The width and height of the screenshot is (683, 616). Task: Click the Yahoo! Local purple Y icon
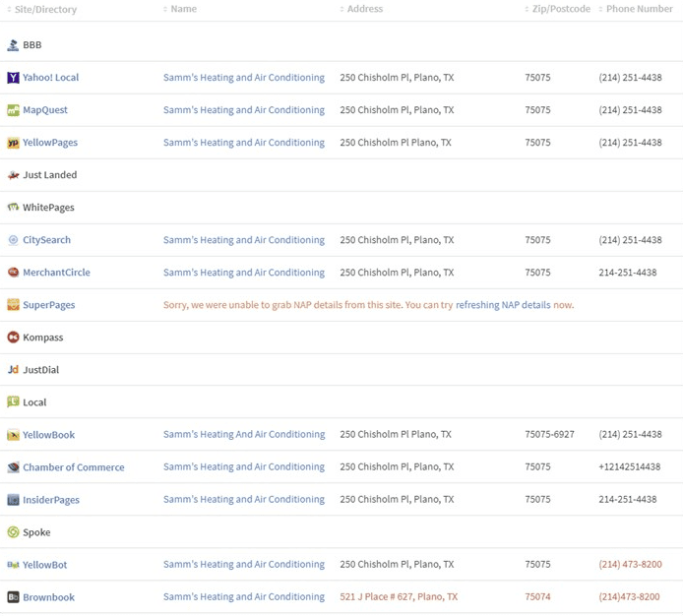coord(13,78)
